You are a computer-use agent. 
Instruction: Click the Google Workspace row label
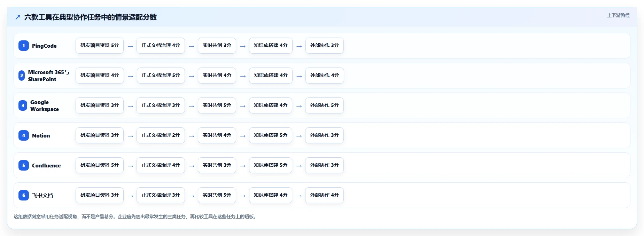(x=45, y=106)
